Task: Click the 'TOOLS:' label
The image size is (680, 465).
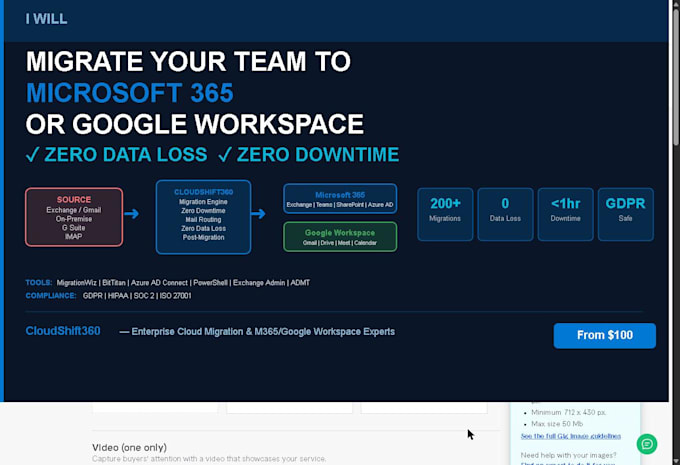Action: pos(39,283)
